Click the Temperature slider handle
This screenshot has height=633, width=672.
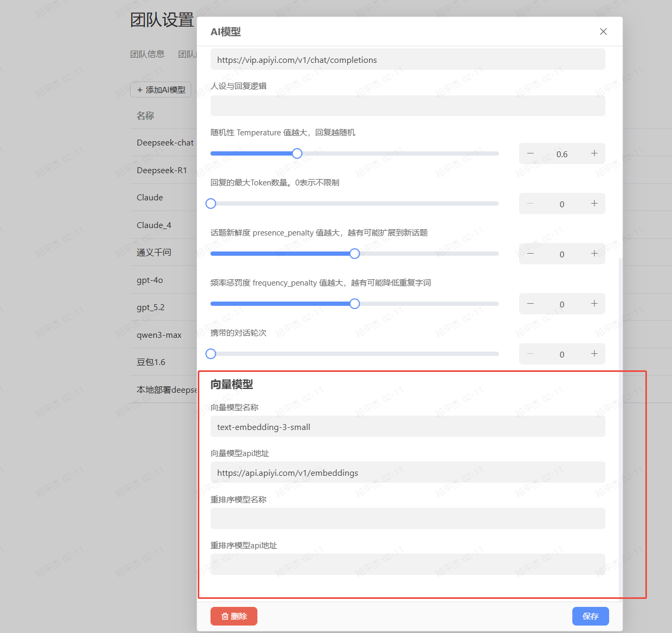pyautogui.click(x=297, y=153)
